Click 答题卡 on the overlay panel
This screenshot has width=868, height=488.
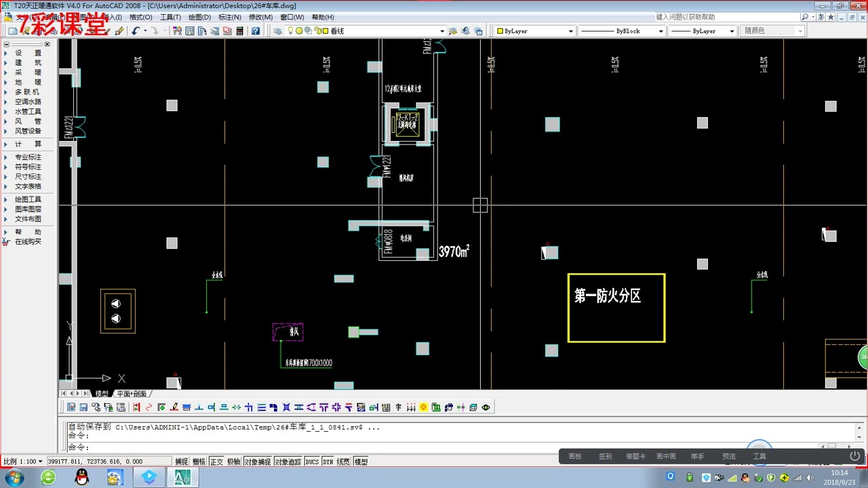point(635,456)
